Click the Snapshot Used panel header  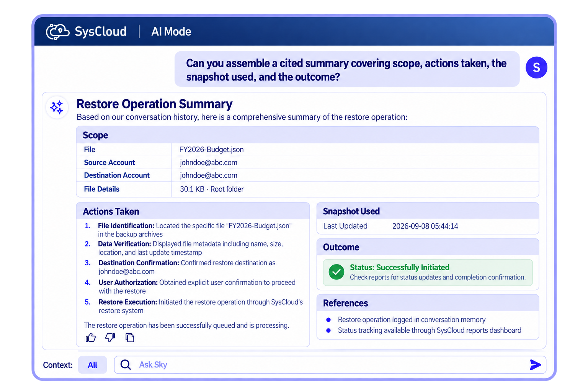coord(428,211)
